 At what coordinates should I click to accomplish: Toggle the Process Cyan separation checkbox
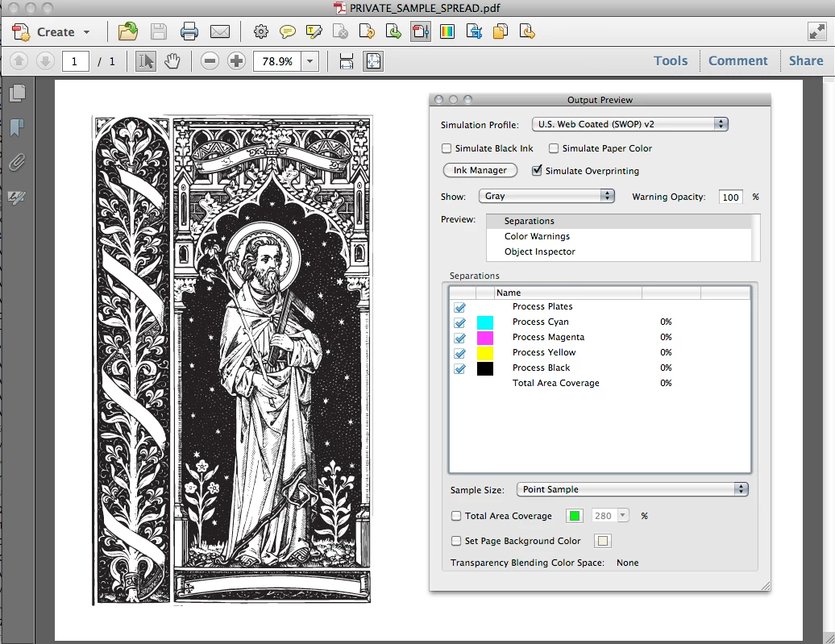pos(460,322)
